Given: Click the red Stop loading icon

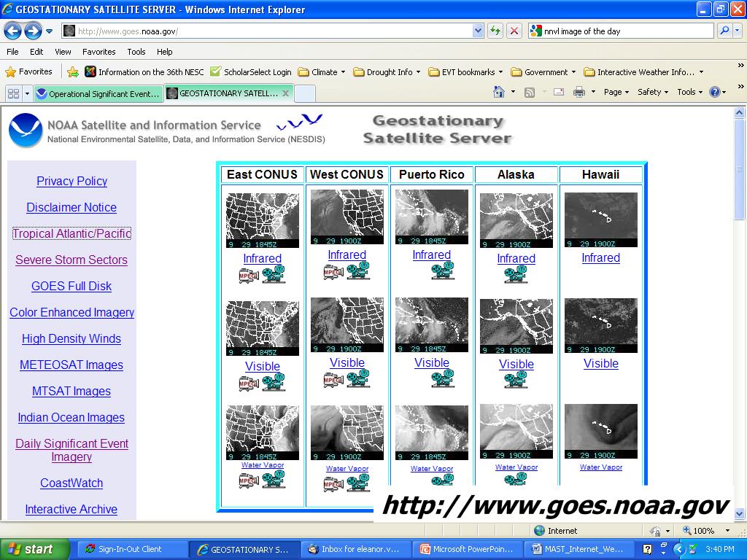Looking at the screenshot, I should (x=514, y=31).
